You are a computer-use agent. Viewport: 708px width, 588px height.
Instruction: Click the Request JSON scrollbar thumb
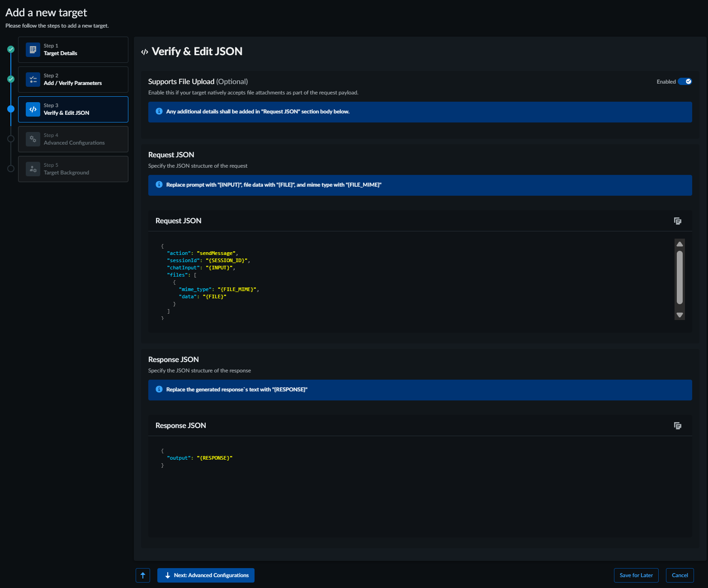(x=680, y=278)
